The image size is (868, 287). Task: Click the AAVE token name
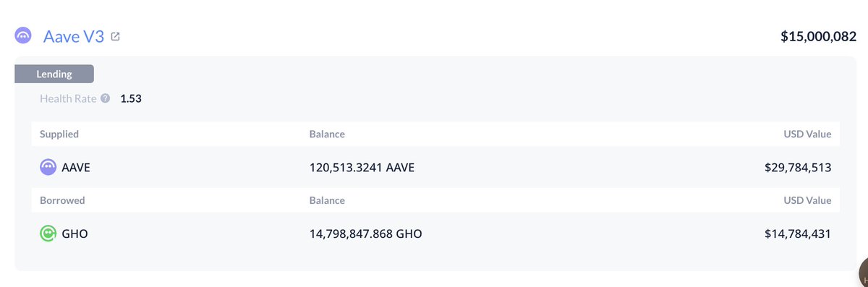coord(77,168)
